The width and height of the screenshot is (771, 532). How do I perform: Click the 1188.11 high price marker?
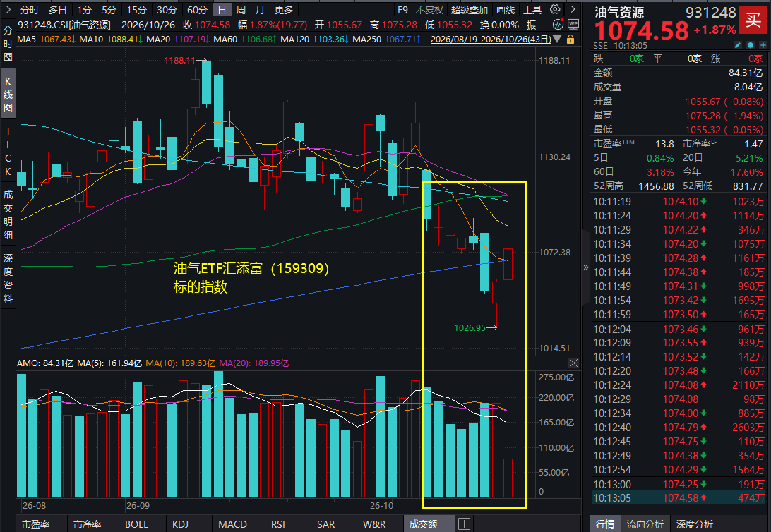pyautogui.click(x=179, y=61)
